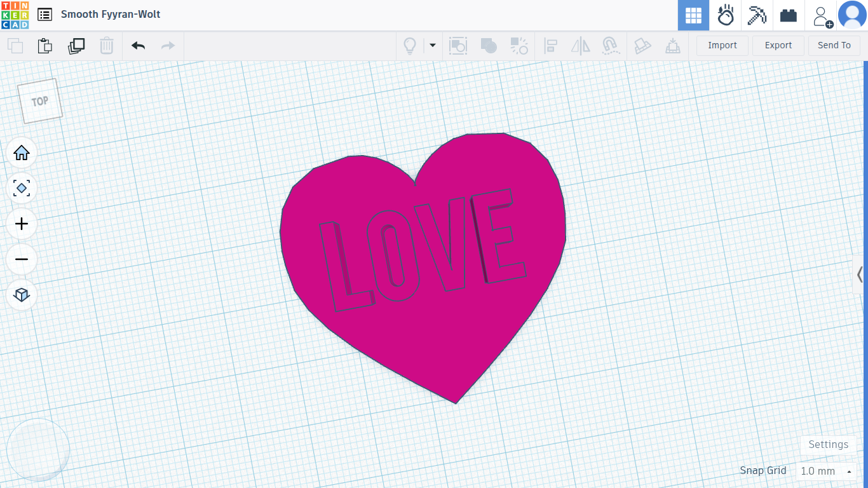Rename the design title Smooth Fyyran-Wolt
The image size is (868, 488).
pos(111,14)
